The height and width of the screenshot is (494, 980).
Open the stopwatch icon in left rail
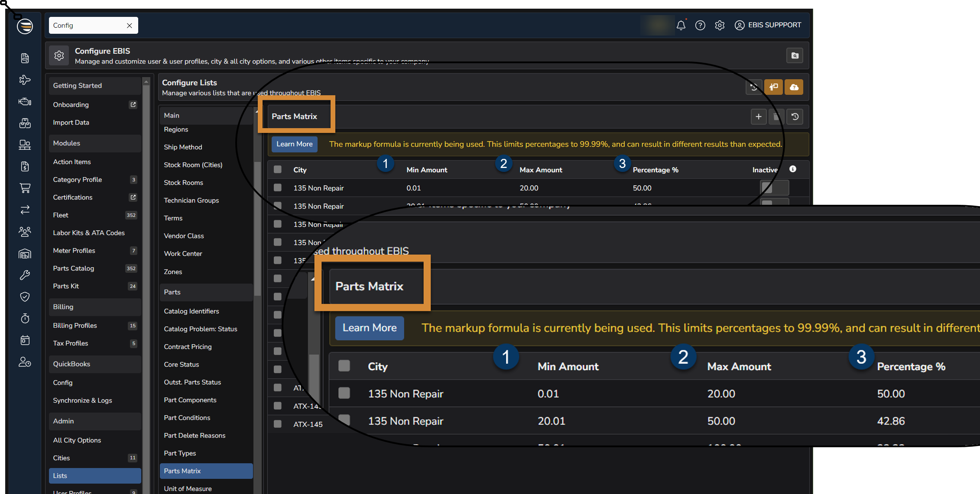pyautogui.click(x=25, y=318)
